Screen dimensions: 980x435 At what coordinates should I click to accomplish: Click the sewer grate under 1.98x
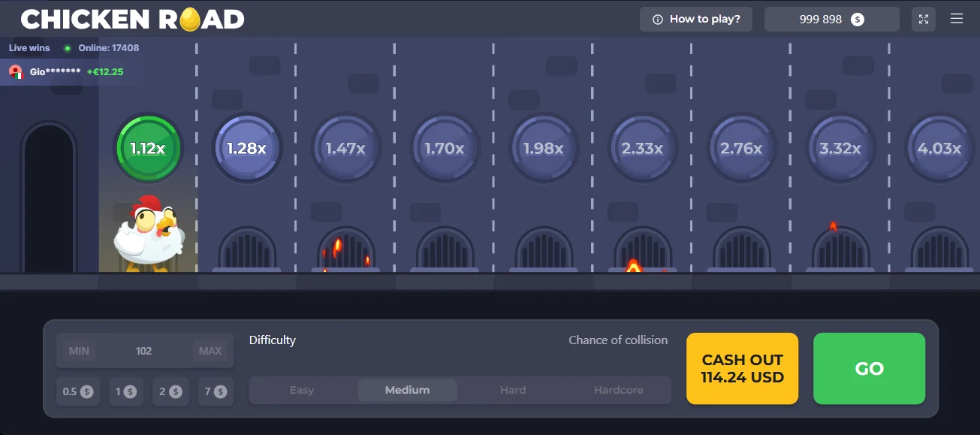(x=544, y=249)
